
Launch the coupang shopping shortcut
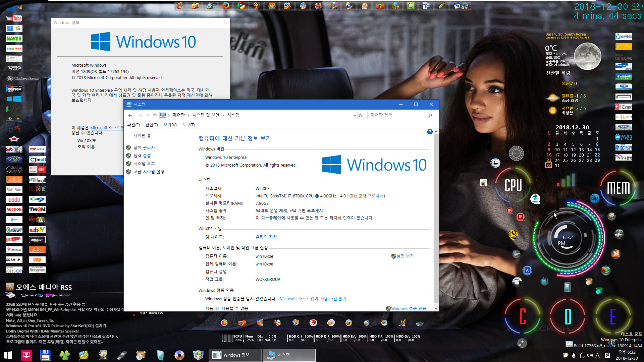coord(37,189)
